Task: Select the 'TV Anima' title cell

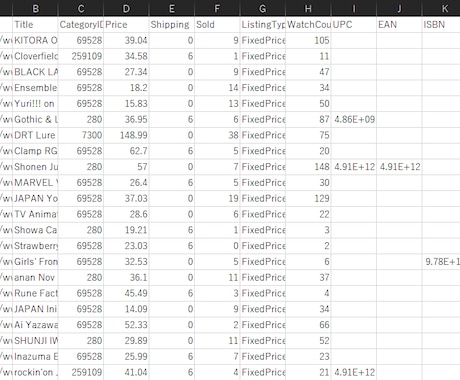Action: tap(35, 214)
